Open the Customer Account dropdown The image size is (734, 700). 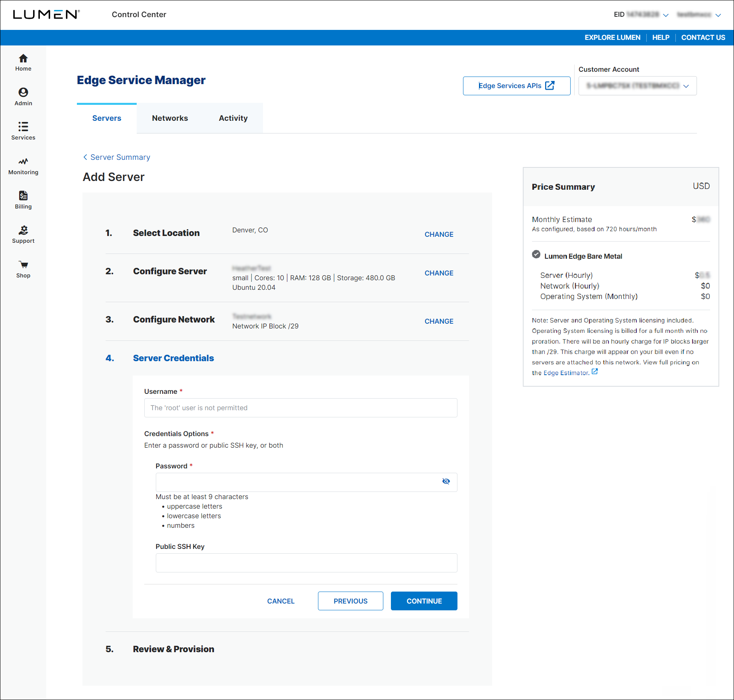click(x=638, y=86)
